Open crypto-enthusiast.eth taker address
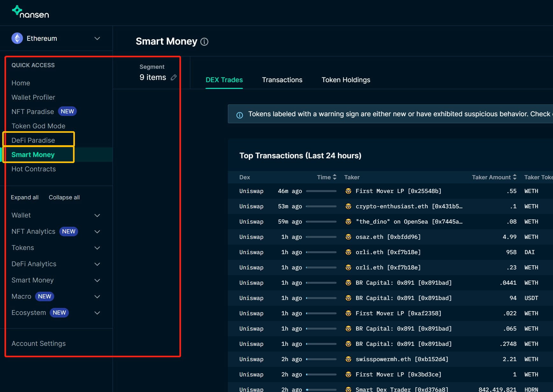This screenshot has width=553, height=392. click(409, 206)
